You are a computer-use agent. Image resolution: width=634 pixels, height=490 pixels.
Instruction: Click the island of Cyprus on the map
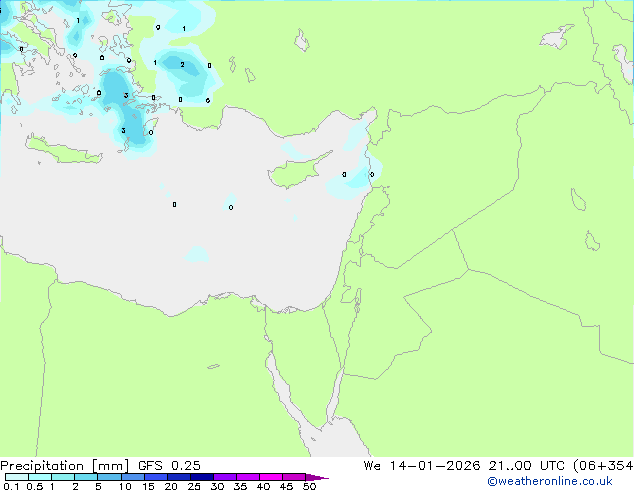297,170
